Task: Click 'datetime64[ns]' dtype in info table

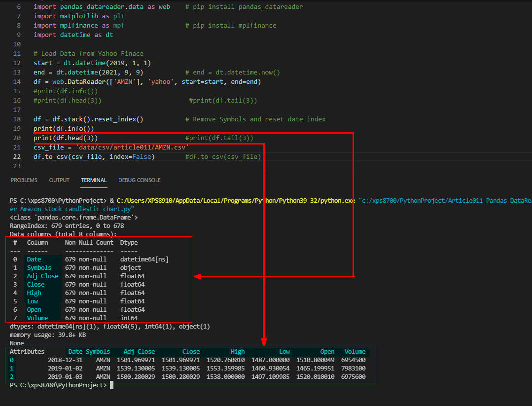Action: point(144,259)
